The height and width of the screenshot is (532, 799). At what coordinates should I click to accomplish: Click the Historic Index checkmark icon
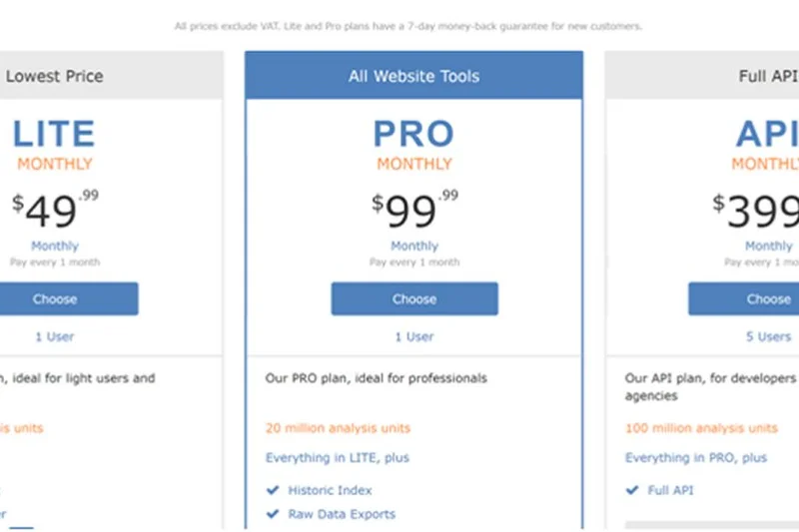click(x=272, y=490)
